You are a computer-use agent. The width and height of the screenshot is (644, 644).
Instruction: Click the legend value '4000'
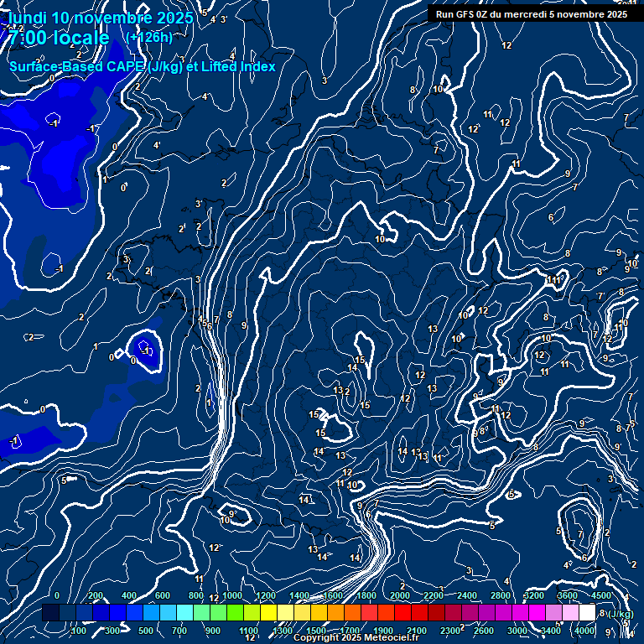click(584, 631)
